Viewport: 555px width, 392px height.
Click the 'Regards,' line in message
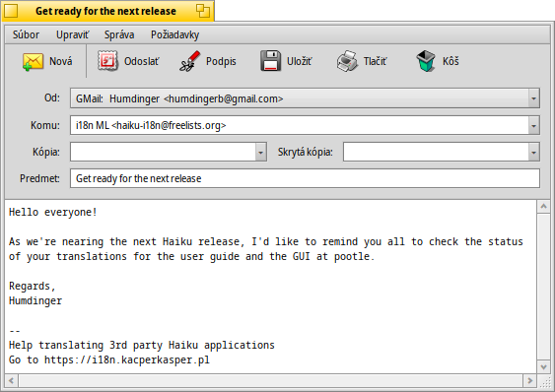33,286
